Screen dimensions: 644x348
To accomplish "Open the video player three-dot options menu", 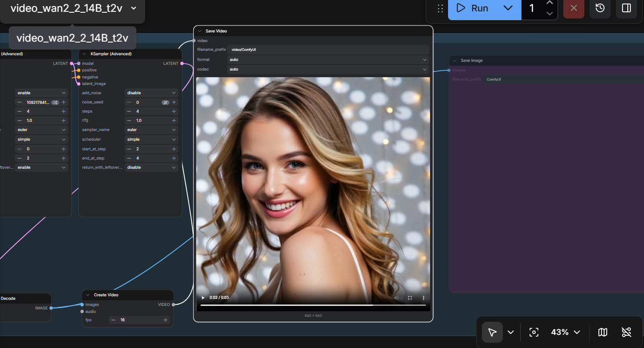I will [423, 298].
